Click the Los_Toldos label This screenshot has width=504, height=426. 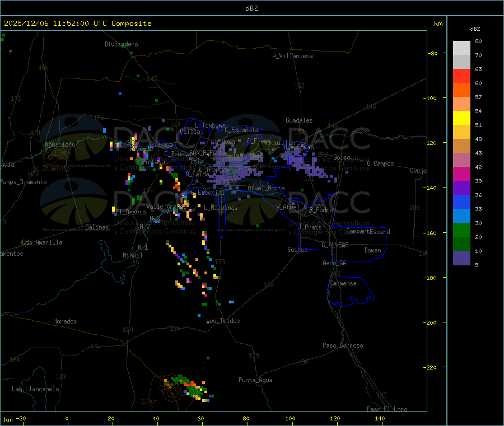tap(223, 321)
